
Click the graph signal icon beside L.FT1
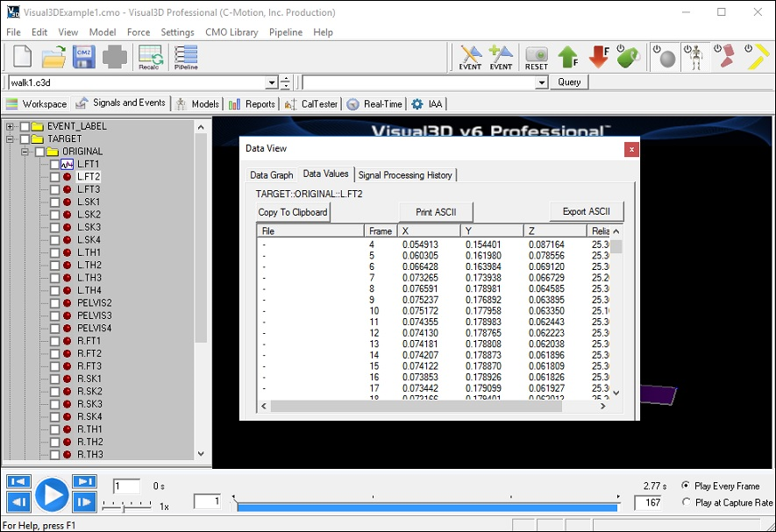click(67, 164)
